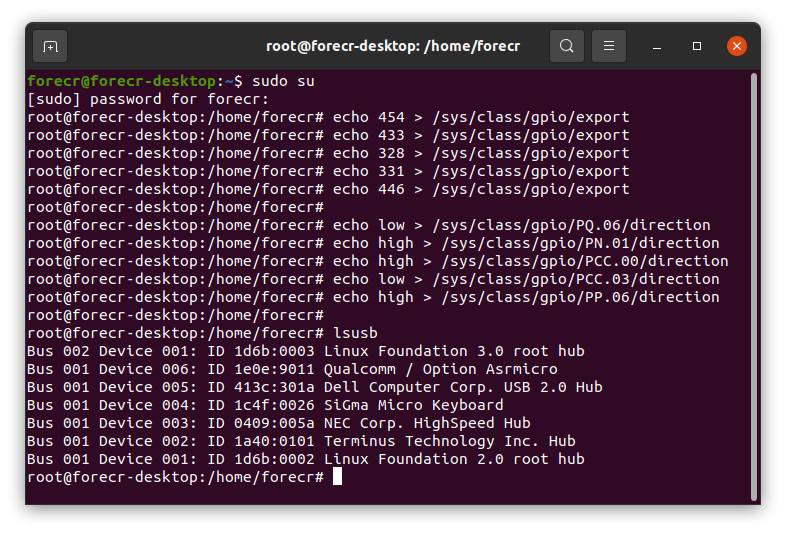The image size is (786, 533).
Task: Open a new terminal tab
Action: [50, 47]
